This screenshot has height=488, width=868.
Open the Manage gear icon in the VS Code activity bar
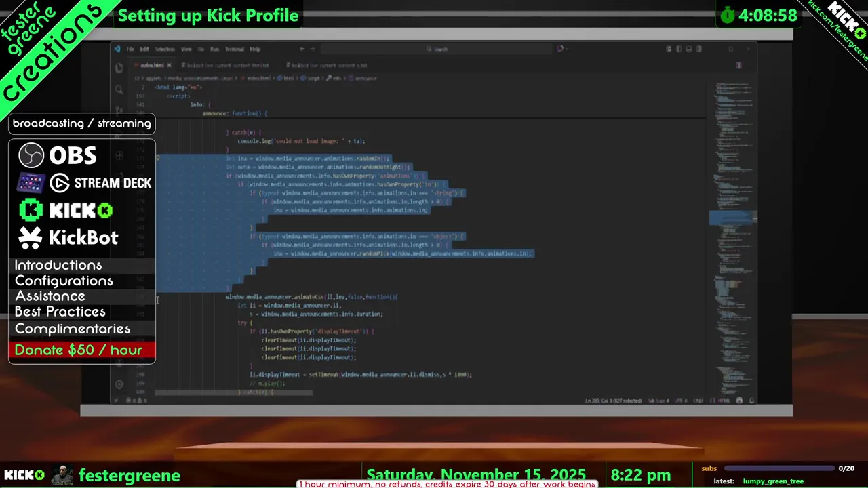pyautogui.click(x=119, y=384)
